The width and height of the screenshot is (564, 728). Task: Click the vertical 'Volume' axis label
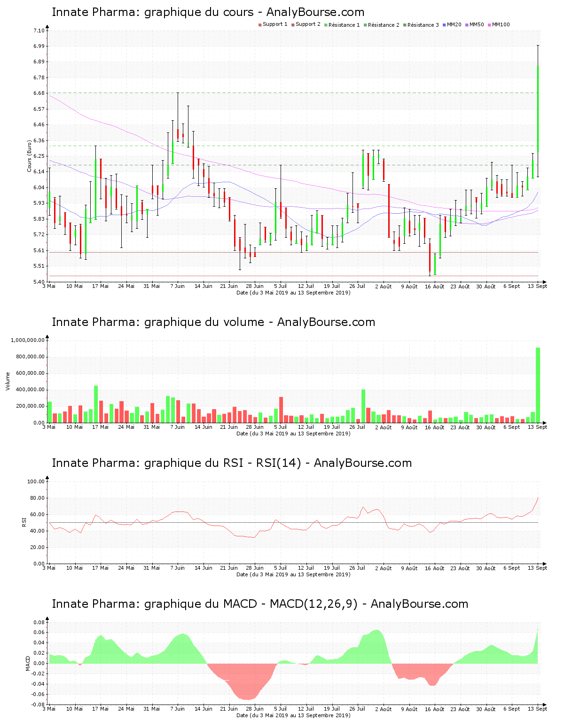(x=8, y=381)
